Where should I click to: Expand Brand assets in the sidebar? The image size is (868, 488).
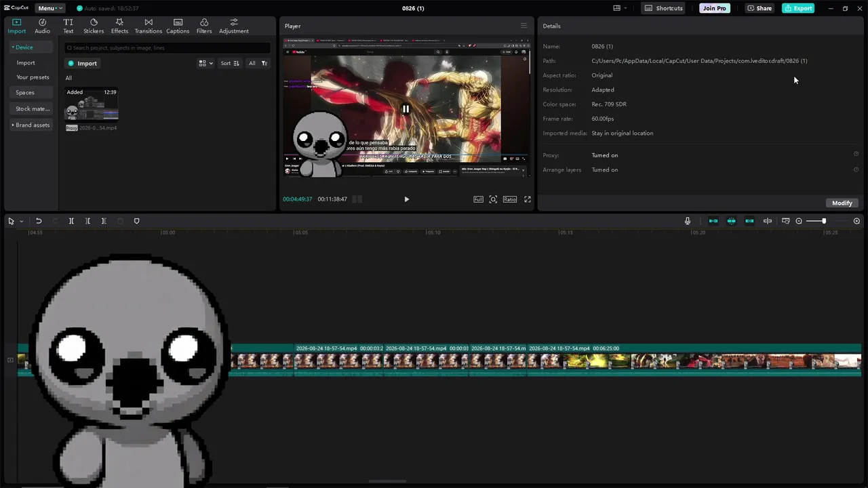pyautogui.click(x=31, y=125)
